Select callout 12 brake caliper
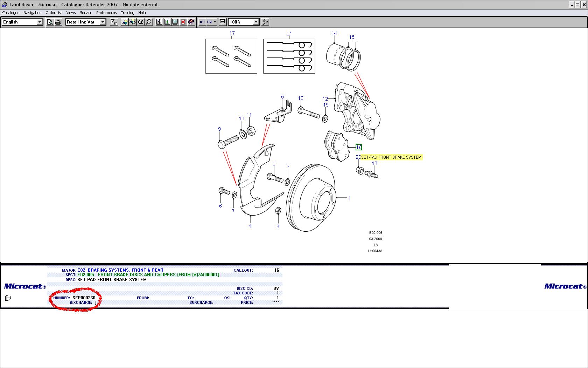Screen dimensions: 588x368 pos(325,99)
